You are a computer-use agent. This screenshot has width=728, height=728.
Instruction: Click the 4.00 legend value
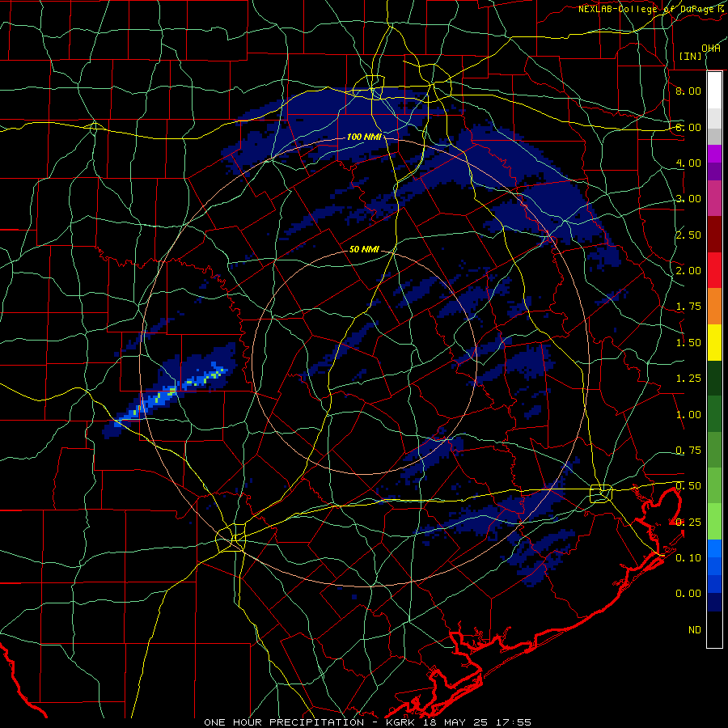688,163
